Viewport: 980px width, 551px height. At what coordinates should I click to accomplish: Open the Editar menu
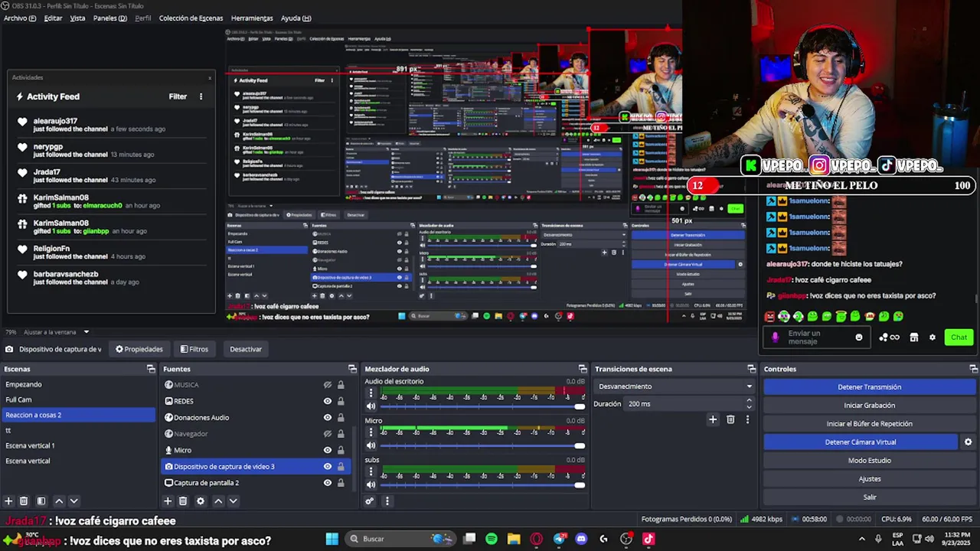pos(53,18)
